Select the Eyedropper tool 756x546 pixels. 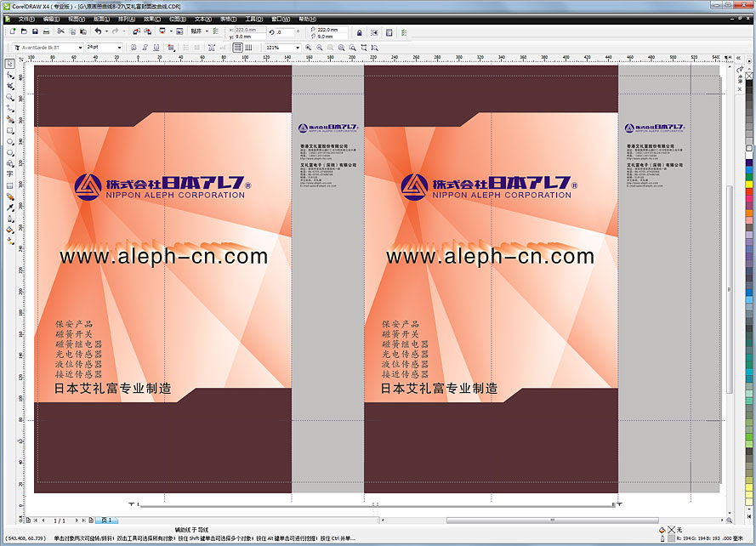click(9, 207)
